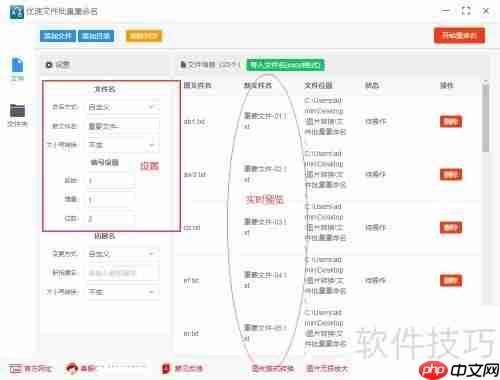Screen dimensions: 500x380
Task: Delete the row previewed as 重要文件-04
Action: point(451,281)
